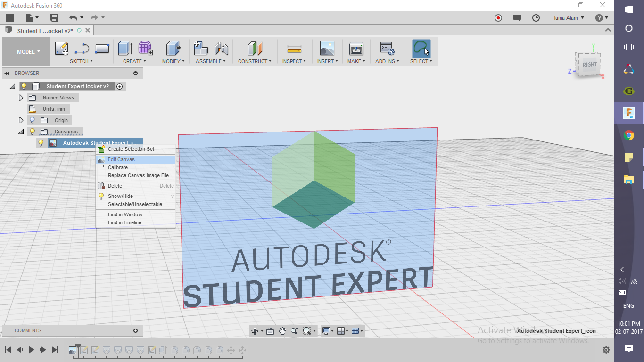
Task: Expand the Origin folder
Action: coord(21,120)
